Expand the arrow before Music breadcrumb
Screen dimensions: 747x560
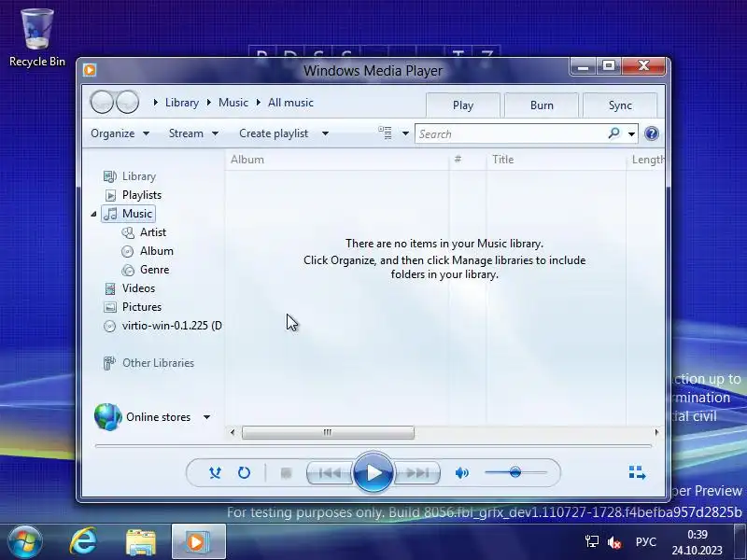click(209, 103)
